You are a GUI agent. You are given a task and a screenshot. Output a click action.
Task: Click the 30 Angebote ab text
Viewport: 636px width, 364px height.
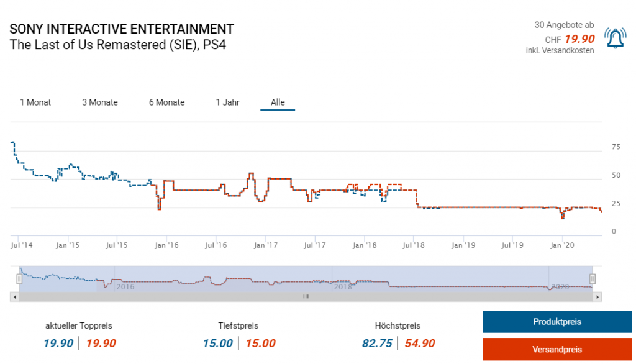(x=564, y=25)
